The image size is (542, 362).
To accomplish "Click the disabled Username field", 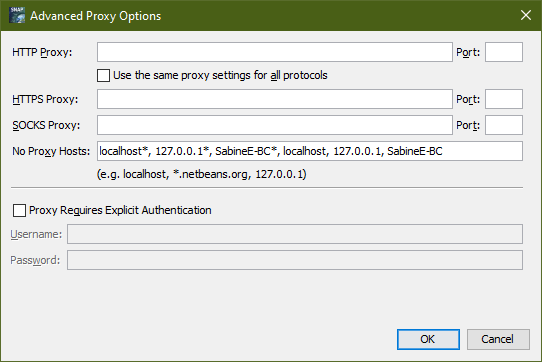I will tap(295, 234).
